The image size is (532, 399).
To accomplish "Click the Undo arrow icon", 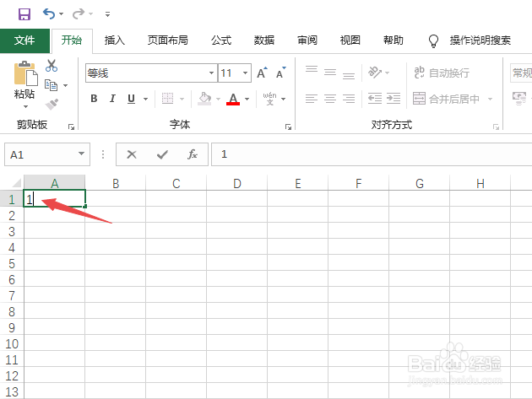I will coord(49,13).
